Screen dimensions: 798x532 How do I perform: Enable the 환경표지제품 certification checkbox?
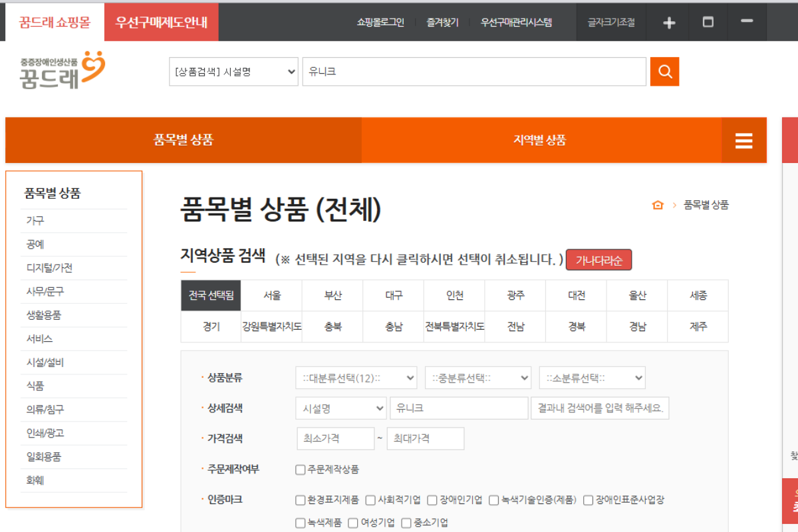[301, 500]
